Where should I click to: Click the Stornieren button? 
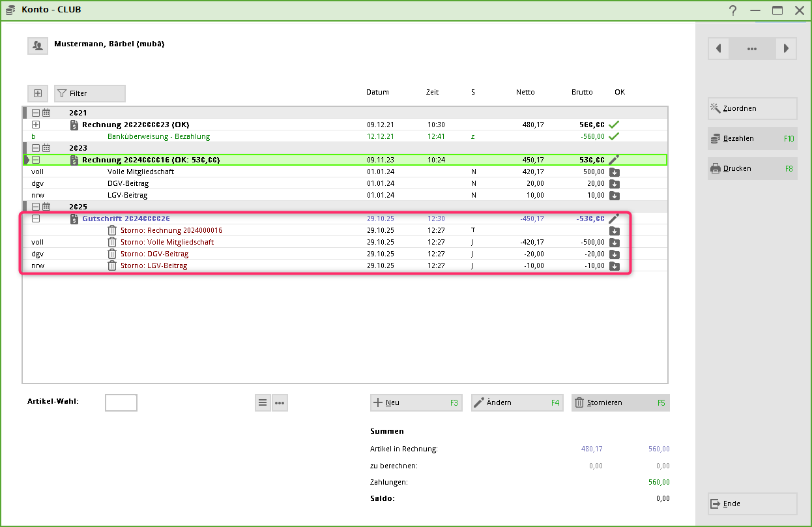(x=620, y=403)
